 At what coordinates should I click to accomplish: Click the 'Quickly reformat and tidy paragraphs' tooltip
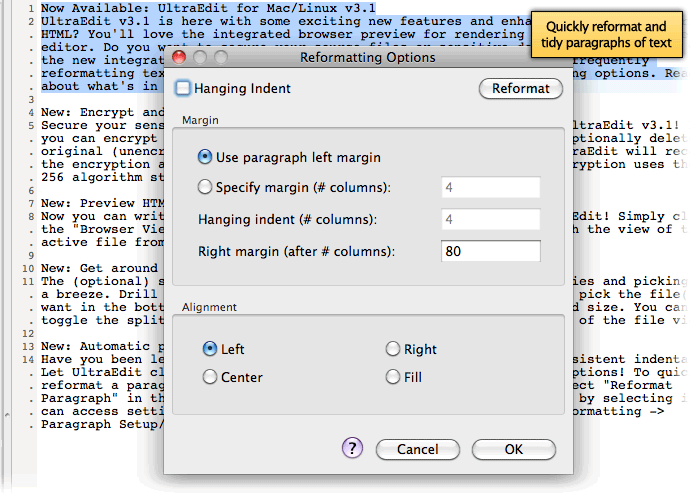(606, 35)
